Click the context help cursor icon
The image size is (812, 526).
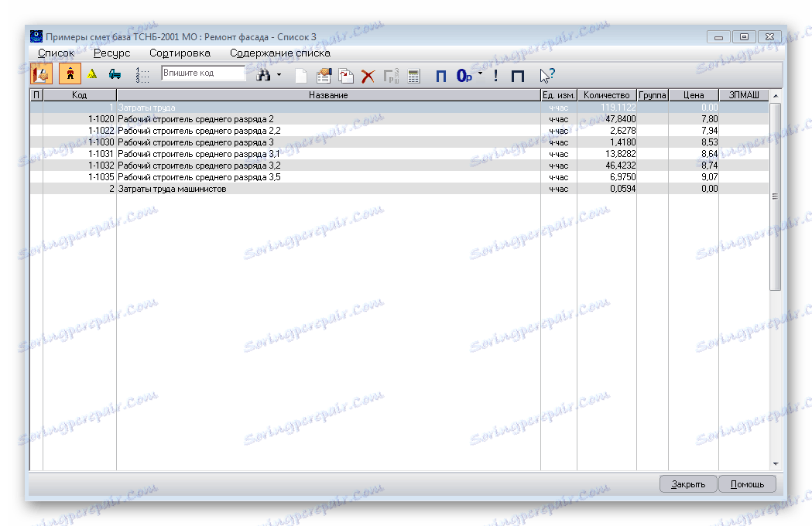[546, 76]
